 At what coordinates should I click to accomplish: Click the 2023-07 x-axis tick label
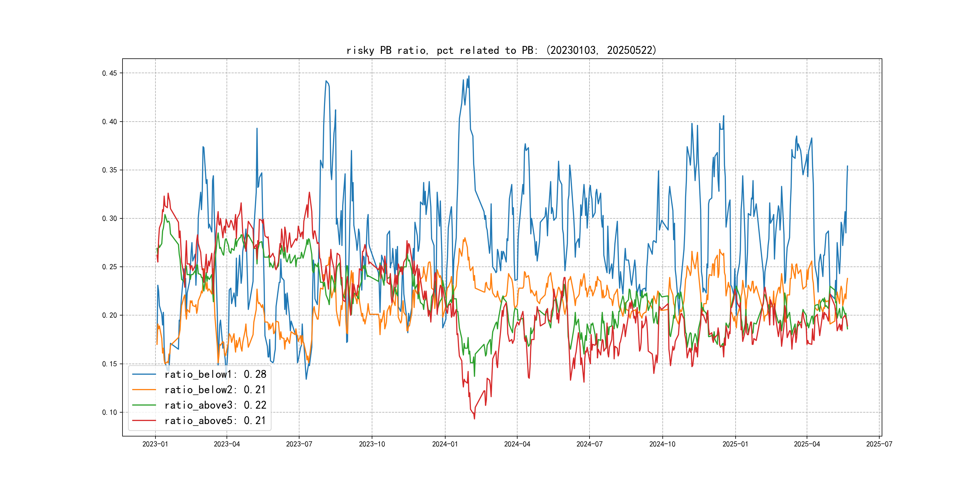299,444
